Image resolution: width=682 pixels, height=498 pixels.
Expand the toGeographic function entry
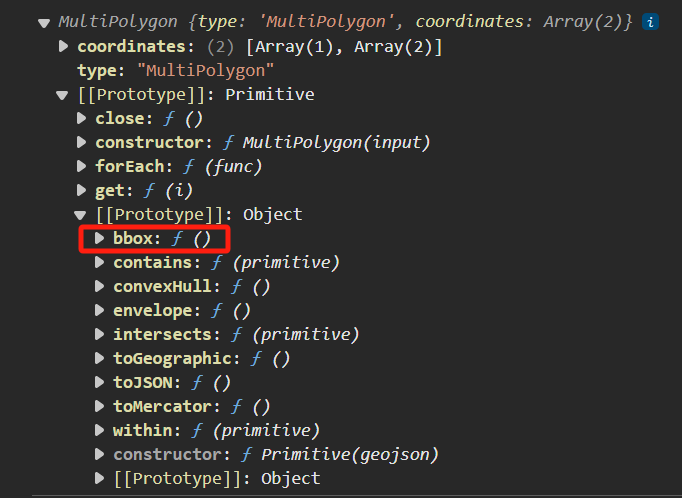[x=100, y=358]
